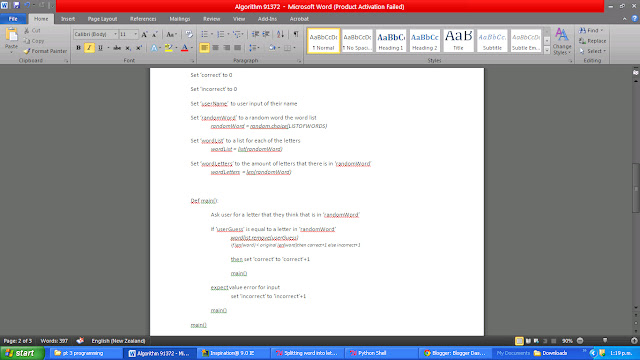Open the Change Case Aa dropdown

pos(171,34)
